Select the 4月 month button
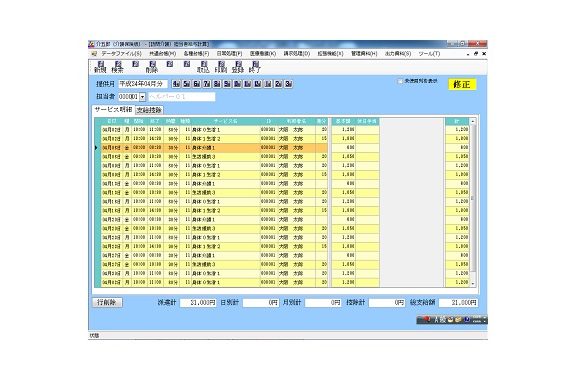Image resolution: width=575 pixels, height=380 pixels. (x=176, y=84)
